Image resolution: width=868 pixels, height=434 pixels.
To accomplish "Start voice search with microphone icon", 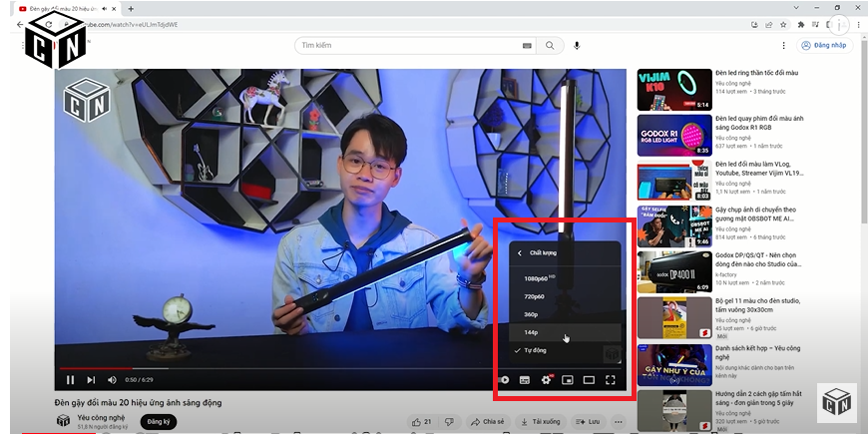I will (x=577, y=45).
